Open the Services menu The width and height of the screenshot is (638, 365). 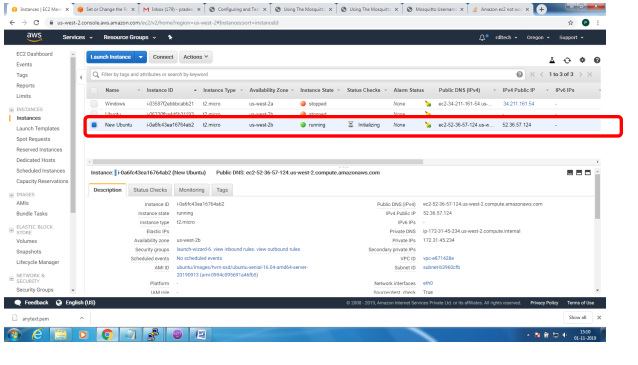[77, 37]
